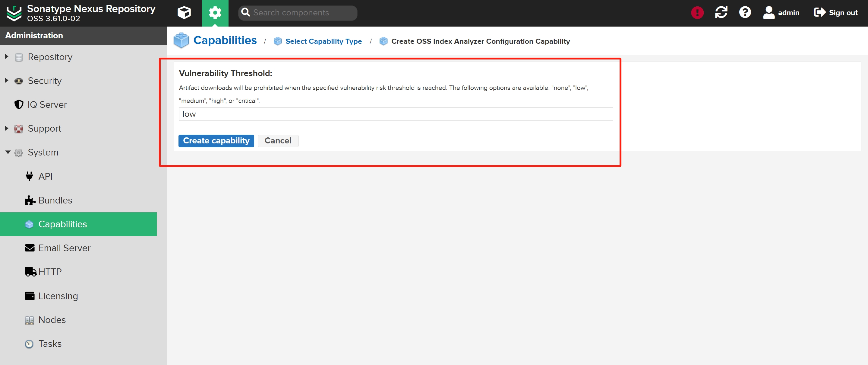Expand the Security tree node

click(x=6, y=81)
